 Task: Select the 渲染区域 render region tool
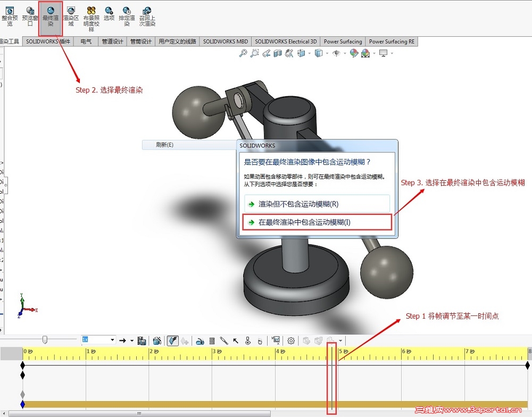[71, 16]
